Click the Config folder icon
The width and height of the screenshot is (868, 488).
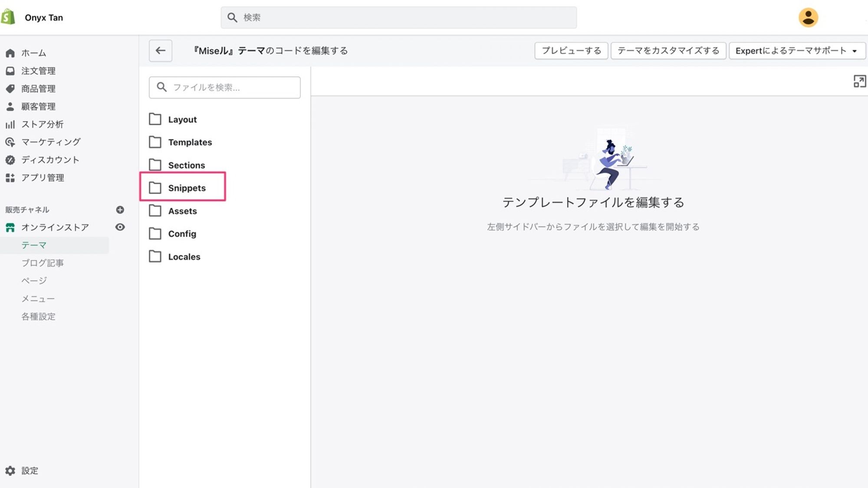point(155,234)
